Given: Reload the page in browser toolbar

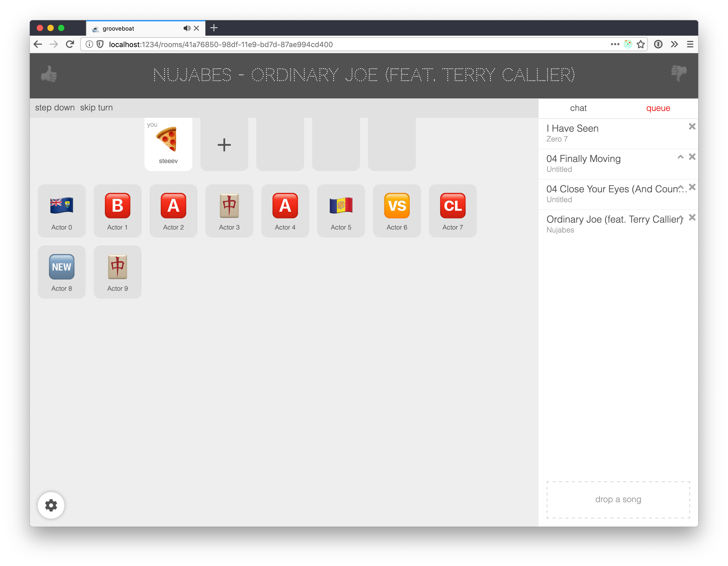Looking at the screenshot, I should coord(70,44).
